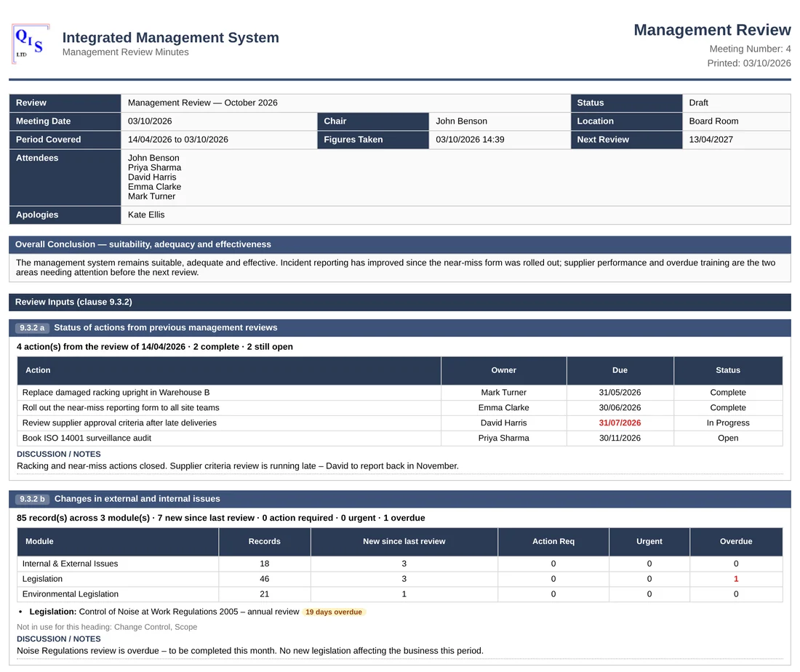Click review title 'Management Review — October 2026'
The height and width of the screenshot is (672, 800).
[203, 103]
